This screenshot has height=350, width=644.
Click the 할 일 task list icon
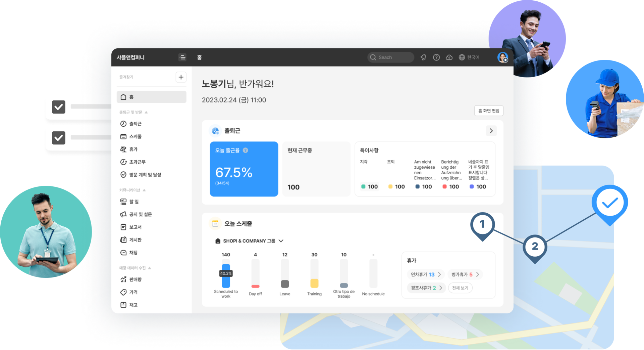[123, 202]
